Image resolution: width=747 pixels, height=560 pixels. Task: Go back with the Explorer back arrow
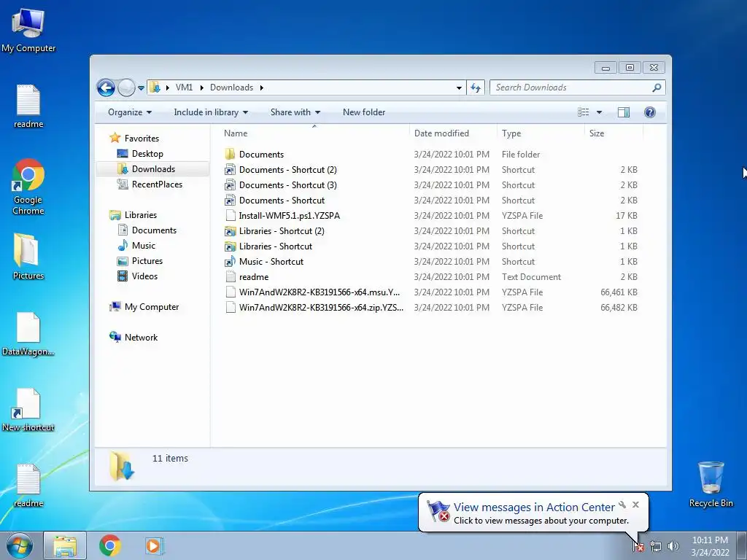[x=106, y=87]
